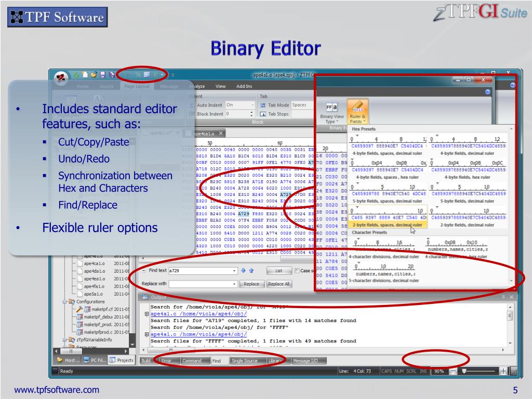
Task: Click in the Find text input field
Action: [x=200, y=271]
